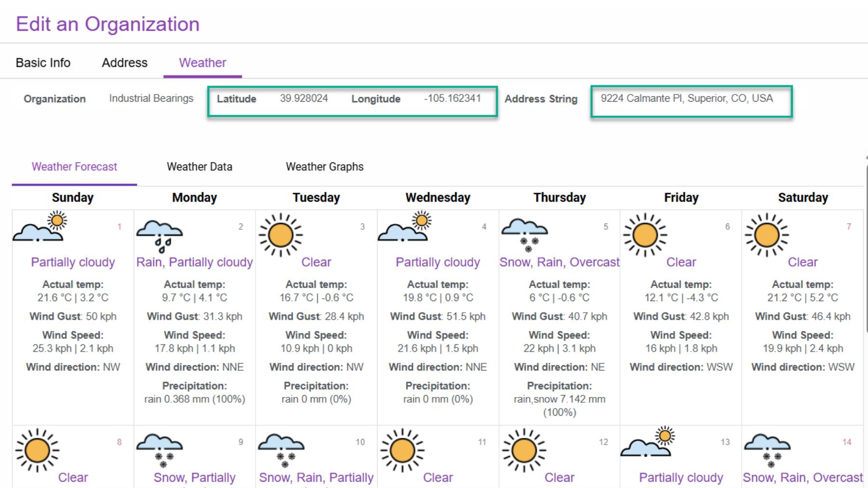Click the Edit an Organization heading
This screenshot has width=868, height=488.
tap(108, 24)
